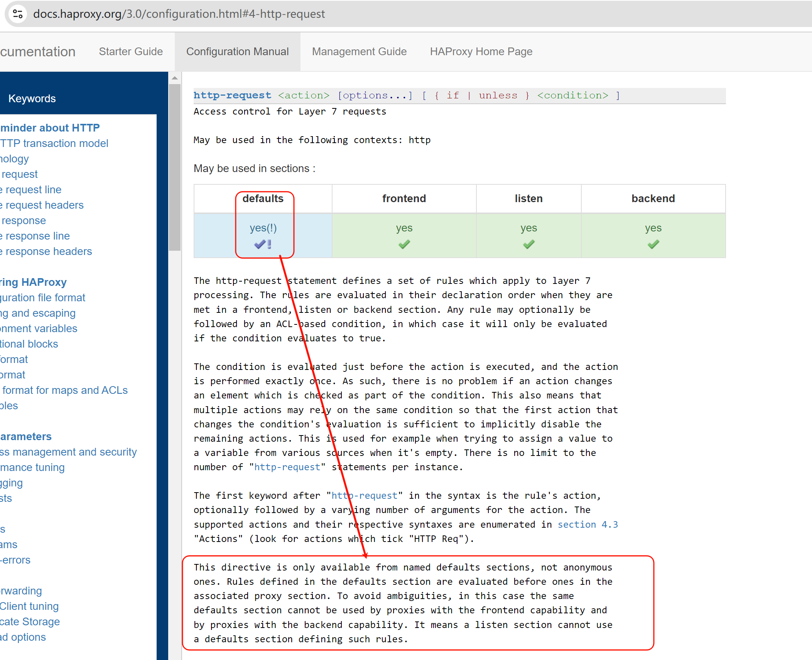The width and height of the screenshot is (812, 660).
Task: Click the sidebar scrollbar up arrow
Action: [175, 78]
